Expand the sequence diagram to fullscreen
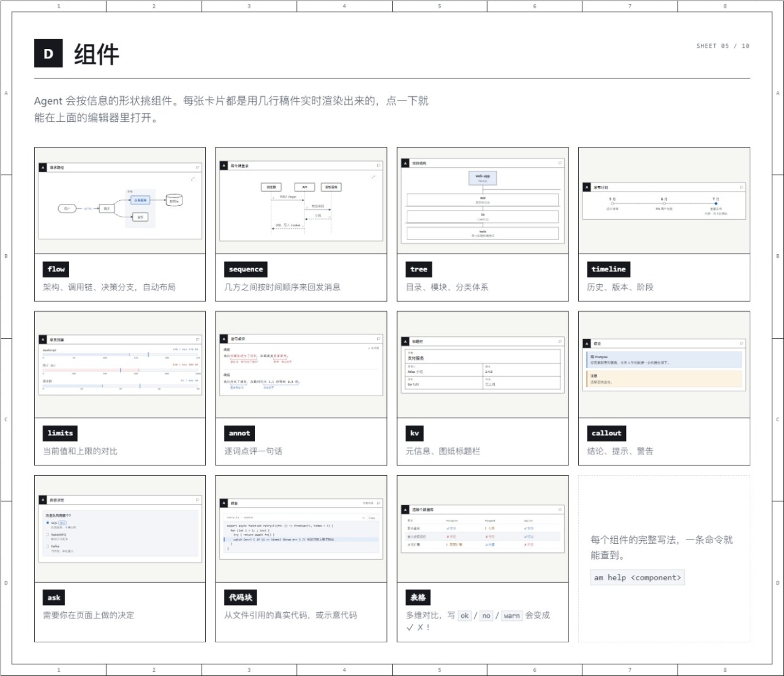This screenshot has width=784, height=676. tap(373, 177)
